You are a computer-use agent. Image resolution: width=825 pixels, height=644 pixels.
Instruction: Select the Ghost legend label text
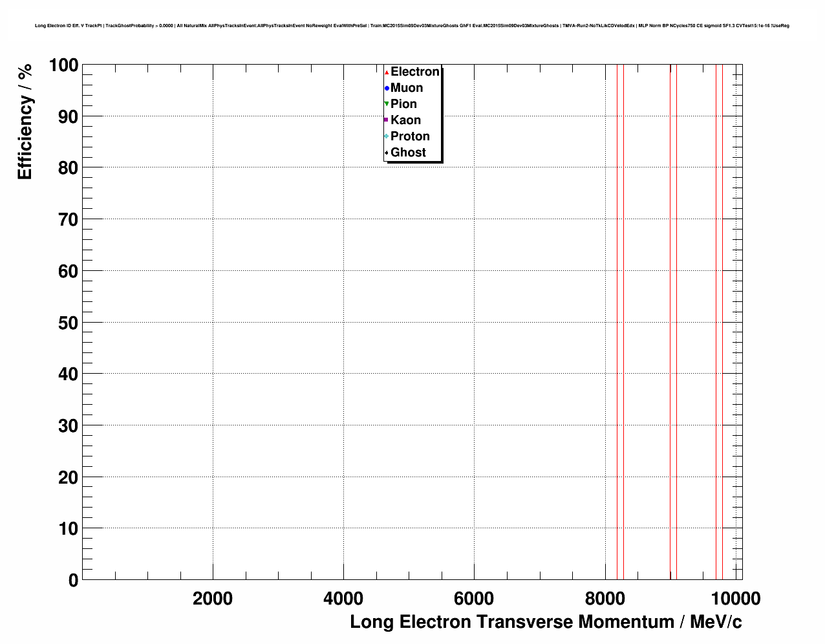(408, 153)
